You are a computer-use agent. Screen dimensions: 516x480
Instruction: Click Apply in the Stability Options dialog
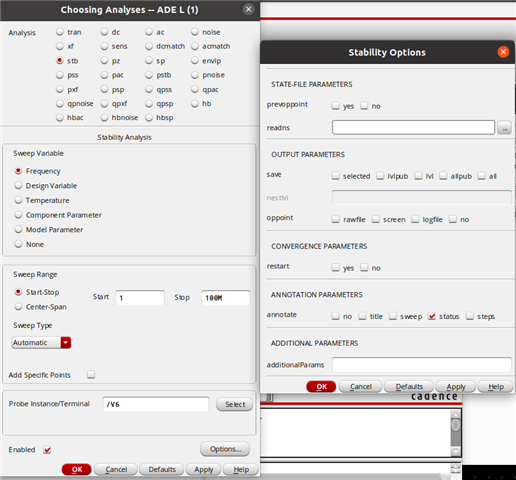pos(456,387)
